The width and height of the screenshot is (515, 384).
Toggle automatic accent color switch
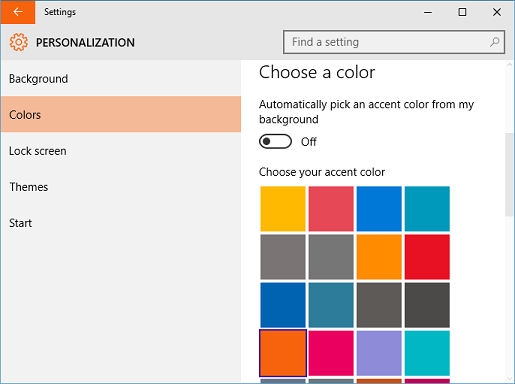click(275, 141)
